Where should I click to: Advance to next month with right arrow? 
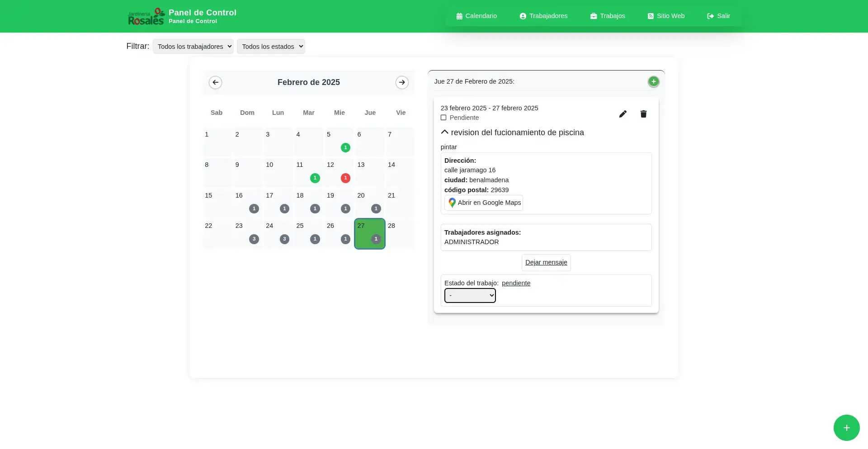pos(401,82)
